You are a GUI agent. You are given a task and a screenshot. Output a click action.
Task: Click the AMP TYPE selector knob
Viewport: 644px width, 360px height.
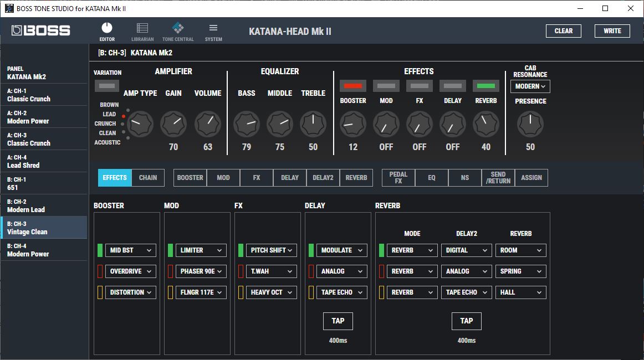pos(140,124)
